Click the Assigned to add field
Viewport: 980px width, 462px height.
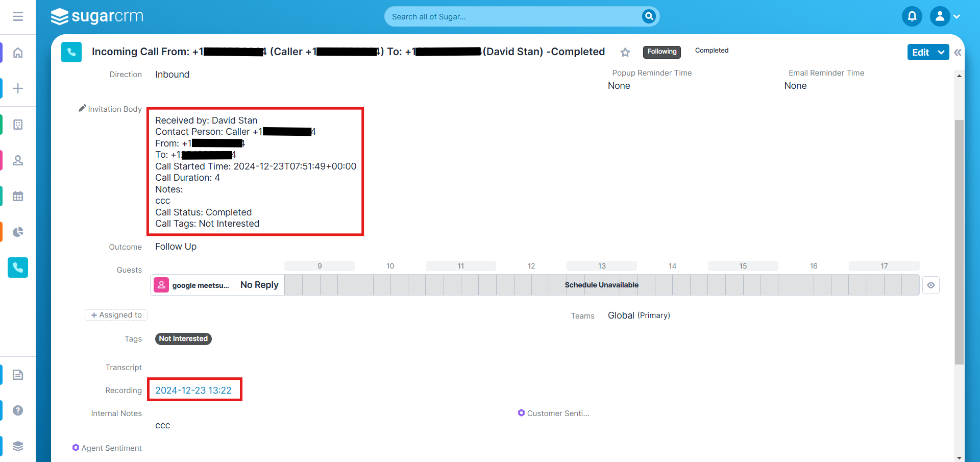coord(116,315)
